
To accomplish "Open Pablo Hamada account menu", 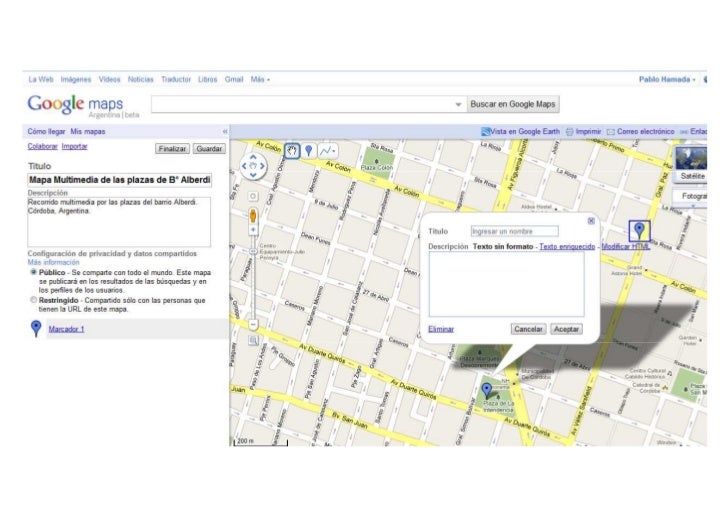I will click(x=667, y=79).
